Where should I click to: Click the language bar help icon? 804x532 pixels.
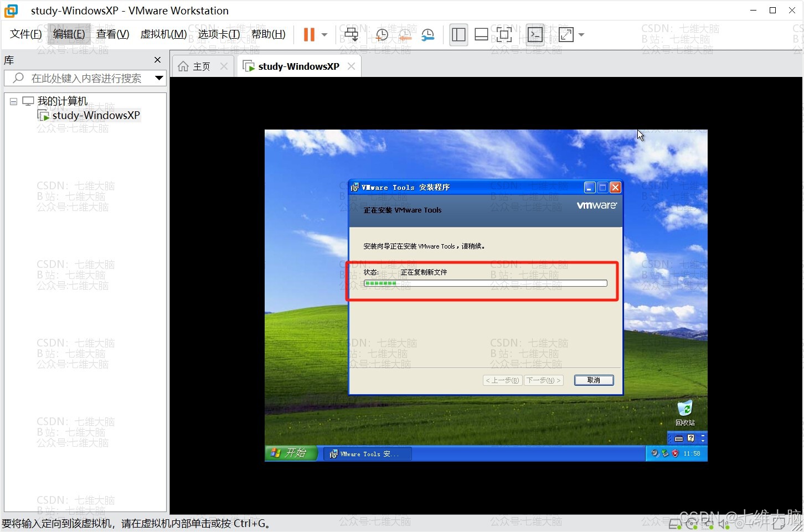coord(690,438)
